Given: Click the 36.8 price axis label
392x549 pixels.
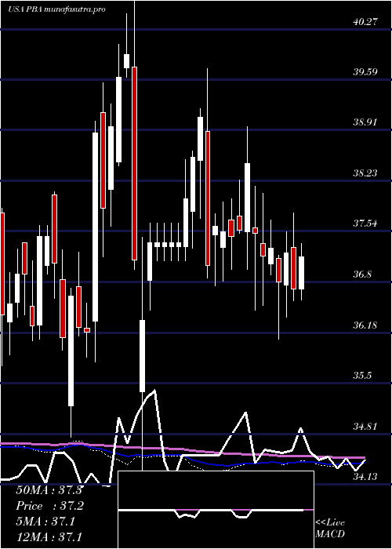Looking at the screenshot, I should pyautogui.click(x=362, y=274).
